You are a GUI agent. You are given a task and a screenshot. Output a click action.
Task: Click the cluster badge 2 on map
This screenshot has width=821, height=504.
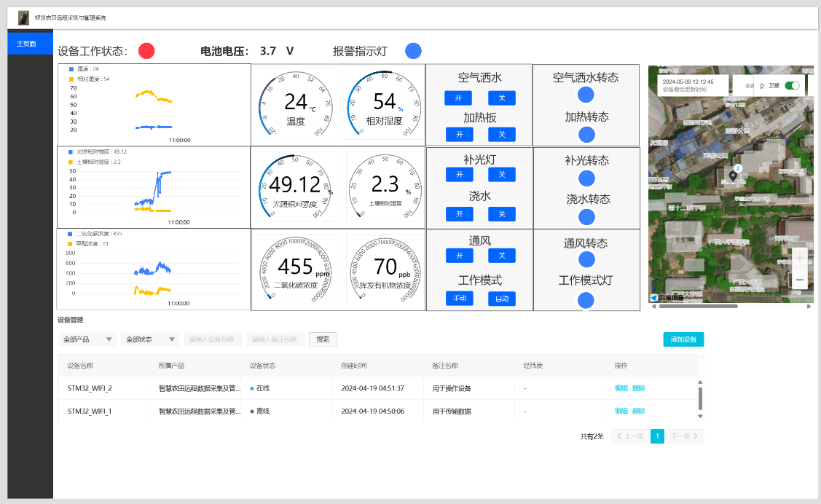(x=738, y=168)
